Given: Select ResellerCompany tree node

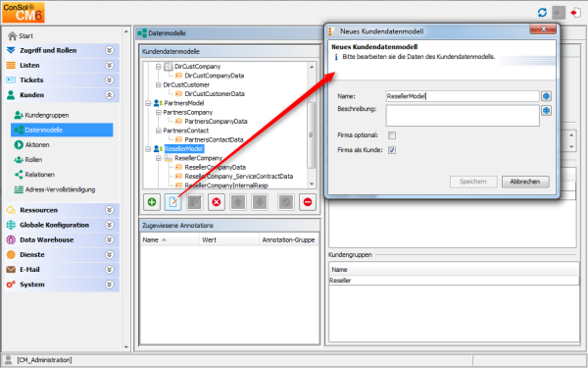Looking at the screenshot, I should (x=198, y=158).
